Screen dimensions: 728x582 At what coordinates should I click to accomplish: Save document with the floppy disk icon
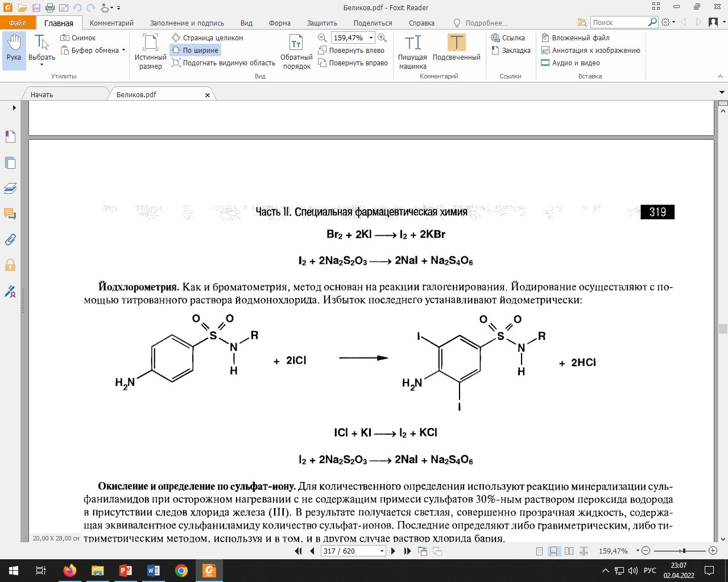click(36, 8)
